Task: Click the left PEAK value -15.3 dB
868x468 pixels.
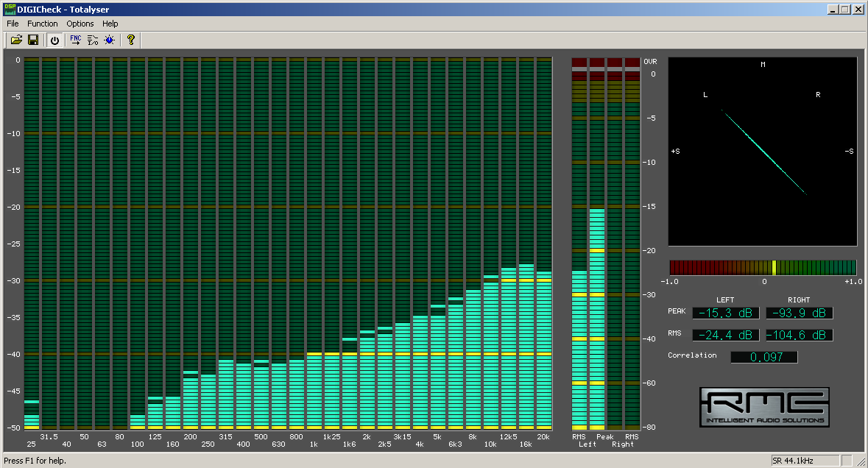Action: click(x=727, y=313)
